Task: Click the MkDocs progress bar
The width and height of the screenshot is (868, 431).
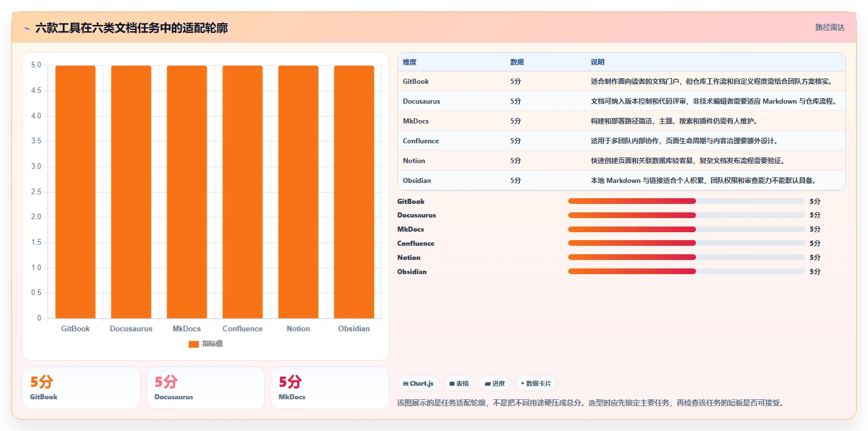Action: click(x=686, y=229)
